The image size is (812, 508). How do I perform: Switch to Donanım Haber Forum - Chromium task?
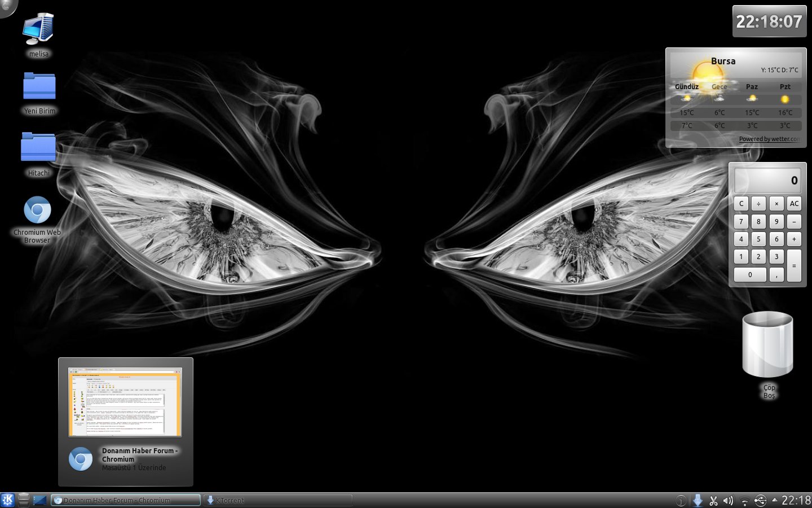pos(125,500)
